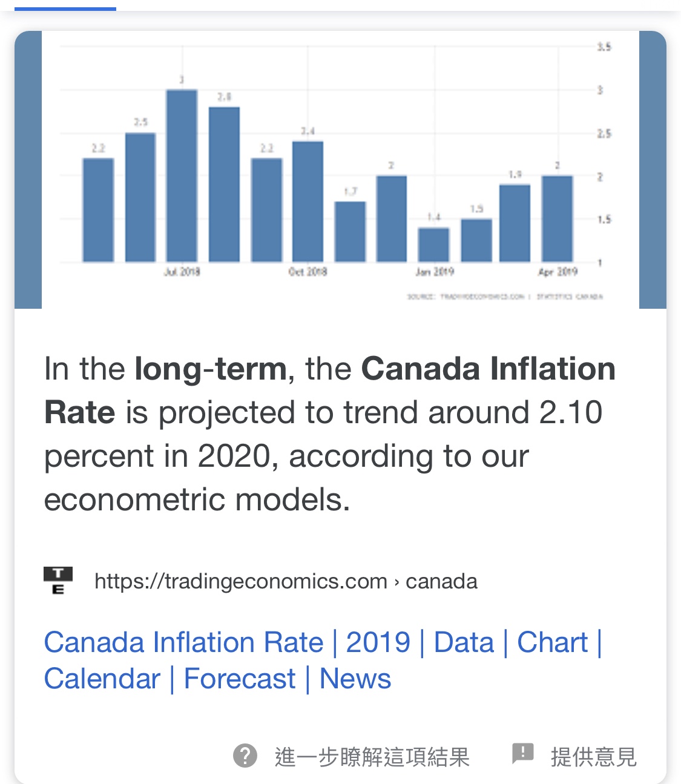Select the chart bar labeled 1.7
The width and height of the screenshot is (681, 784).
click(350, 231)
